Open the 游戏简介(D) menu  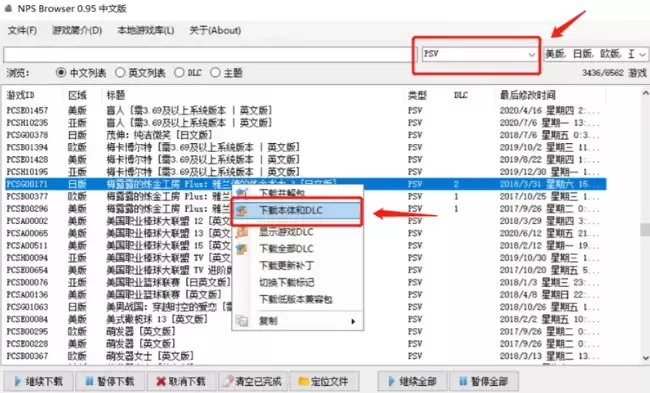pyautogui.click(x=77, y=30)
